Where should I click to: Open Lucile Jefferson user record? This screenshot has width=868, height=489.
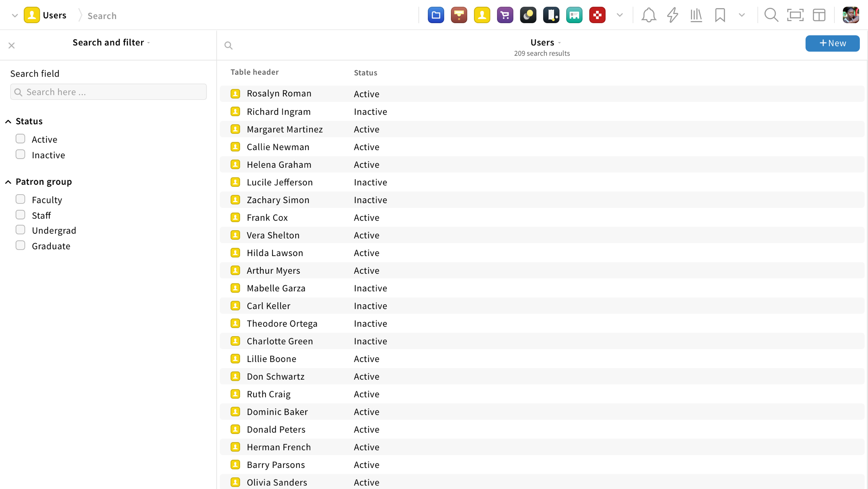tap(280, 182)
